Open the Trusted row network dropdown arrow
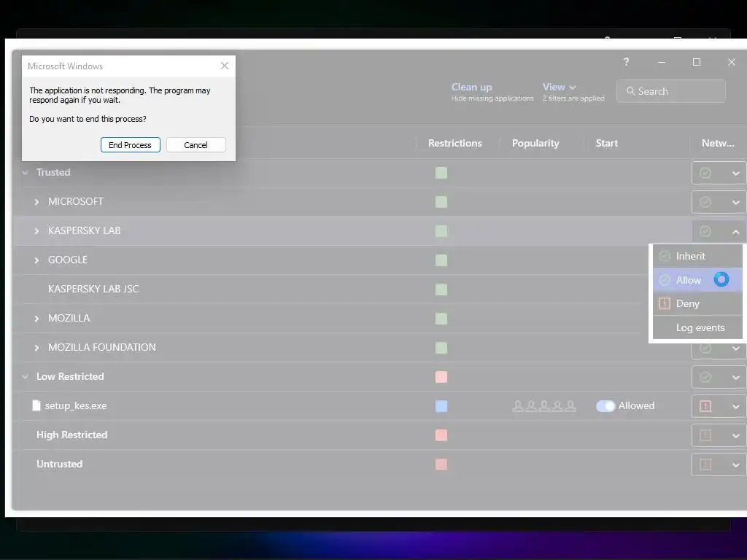The height and width of the screenshot is (560, 747). (735, 174)
